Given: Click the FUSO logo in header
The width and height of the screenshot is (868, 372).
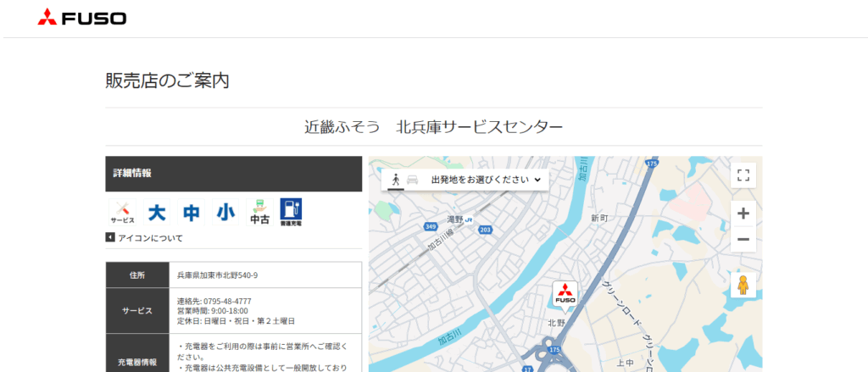Looking at the screenshot, I should coord(82,18).
